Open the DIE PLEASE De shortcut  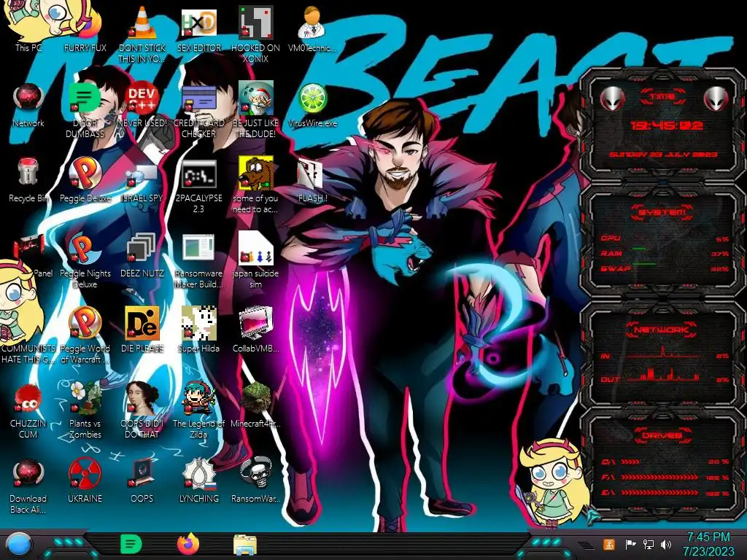142,323
